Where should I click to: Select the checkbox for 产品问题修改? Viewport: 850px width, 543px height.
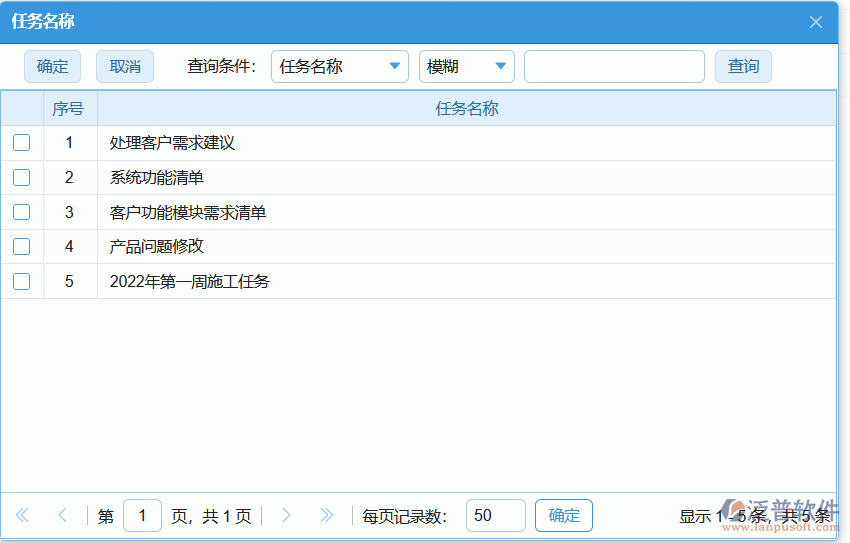click(x=21, y=247)
